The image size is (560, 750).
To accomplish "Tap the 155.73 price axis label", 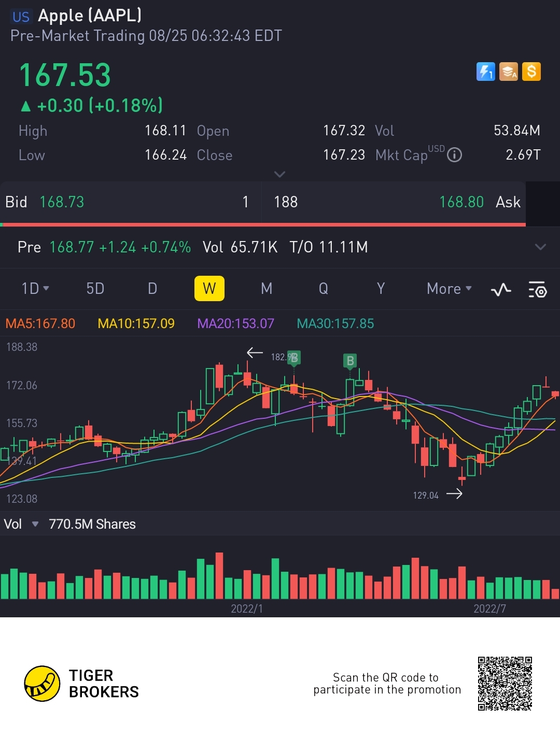I will 22,423.
